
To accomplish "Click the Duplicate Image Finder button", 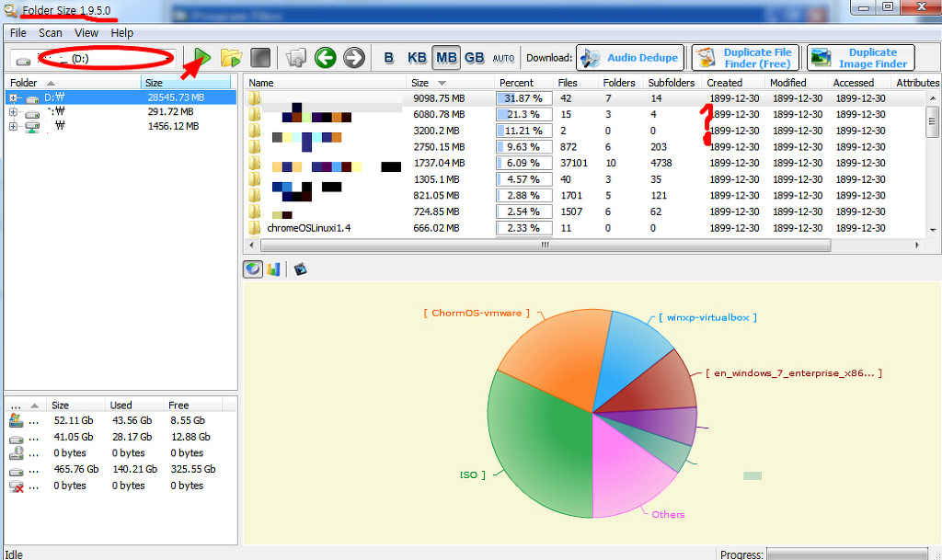I will [x=861, y=58].
